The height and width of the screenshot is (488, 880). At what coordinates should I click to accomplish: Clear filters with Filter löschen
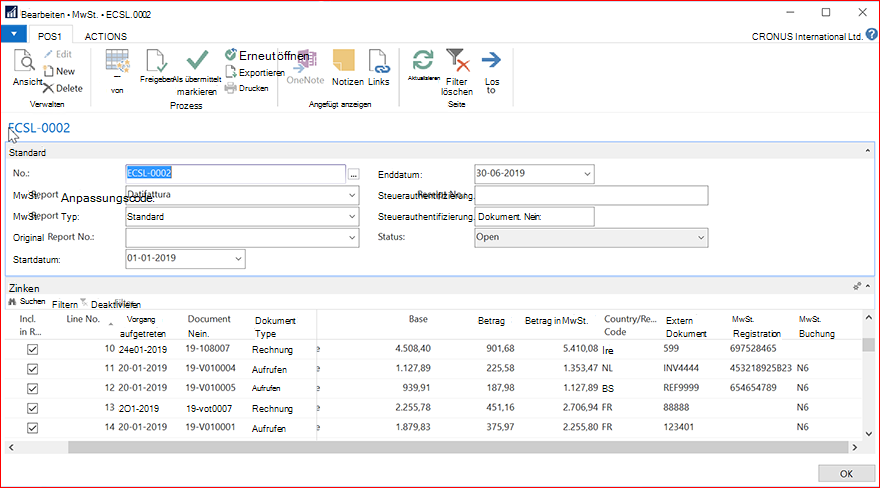coord(457,72)
